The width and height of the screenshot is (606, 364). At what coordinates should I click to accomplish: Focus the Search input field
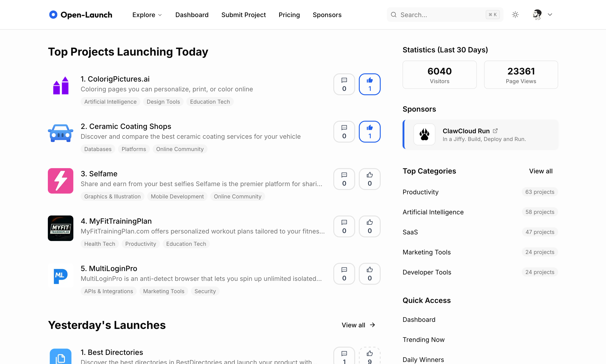(x=442, y=15)
